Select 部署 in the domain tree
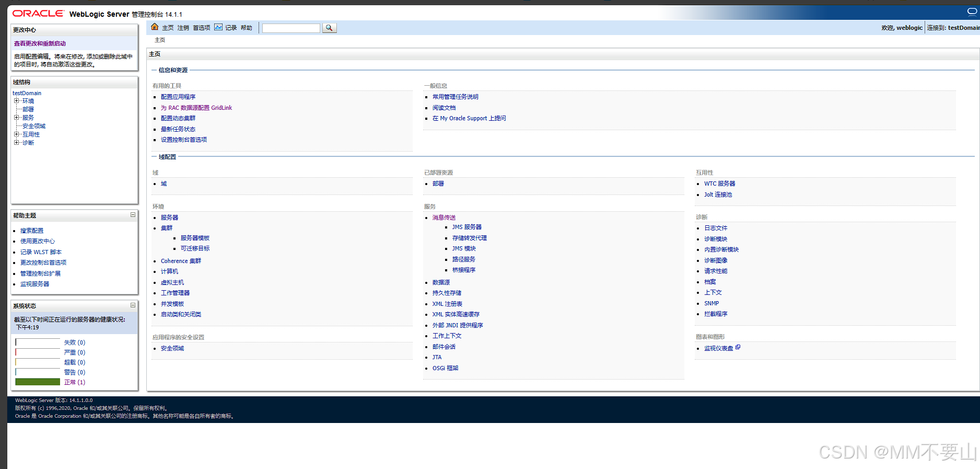This screenshot has height=469, width=980. (28, 109)
